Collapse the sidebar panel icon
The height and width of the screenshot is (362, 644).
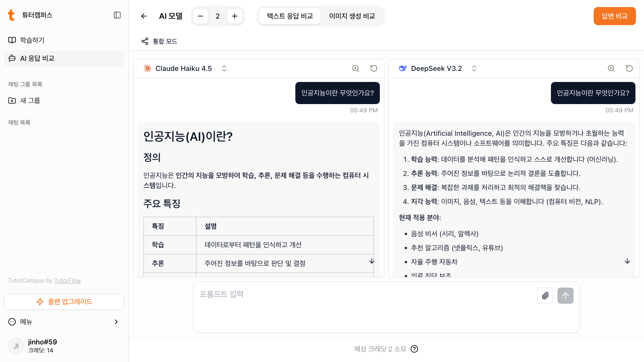click(x=117, y=15)
